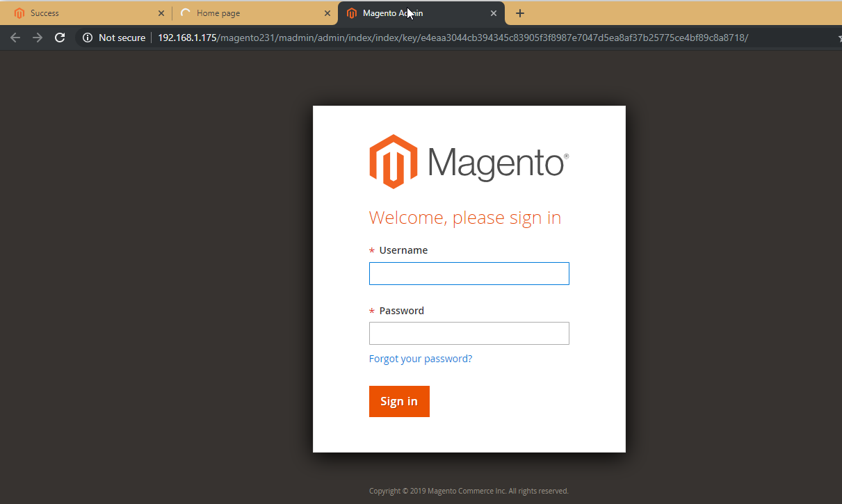Click the browser Forward arrow

(38, 38)
